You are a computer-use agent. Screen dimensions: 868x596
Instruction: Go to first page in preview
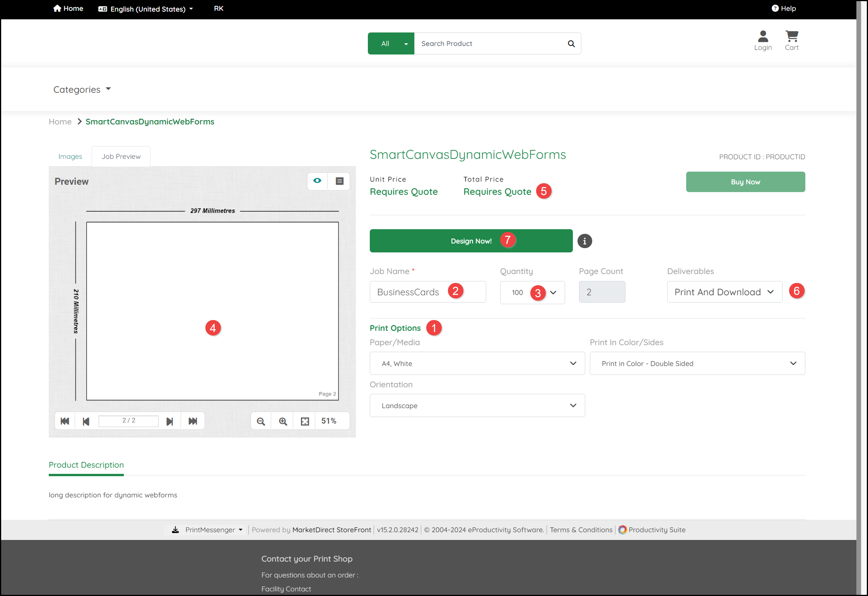click(65, 421)
